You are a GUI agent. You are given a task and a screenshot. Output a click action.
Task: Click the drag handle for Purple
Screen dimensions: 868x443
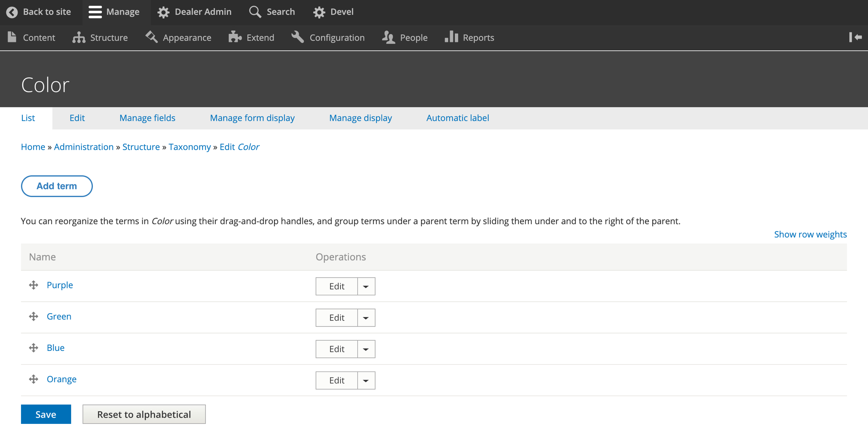34,285
